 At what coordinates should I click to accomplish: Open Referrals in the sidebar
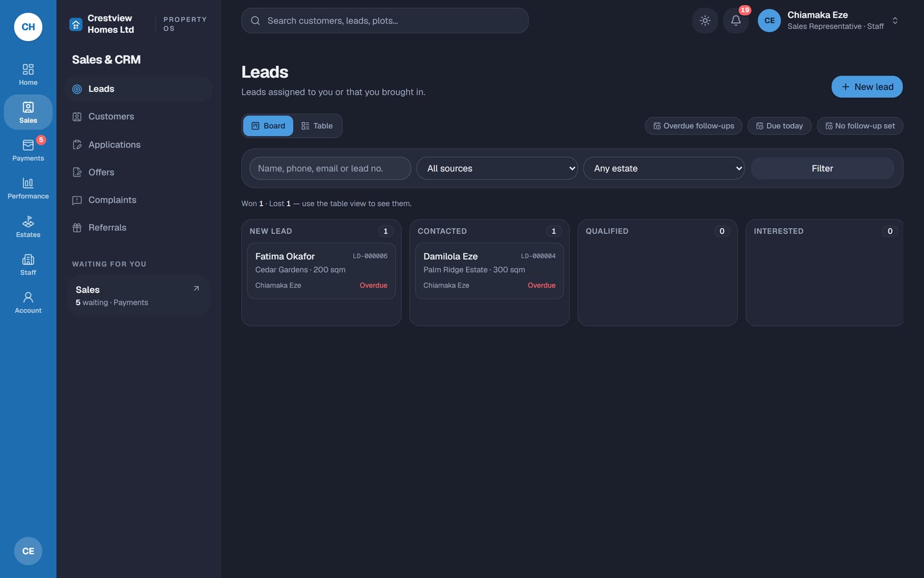139,228
